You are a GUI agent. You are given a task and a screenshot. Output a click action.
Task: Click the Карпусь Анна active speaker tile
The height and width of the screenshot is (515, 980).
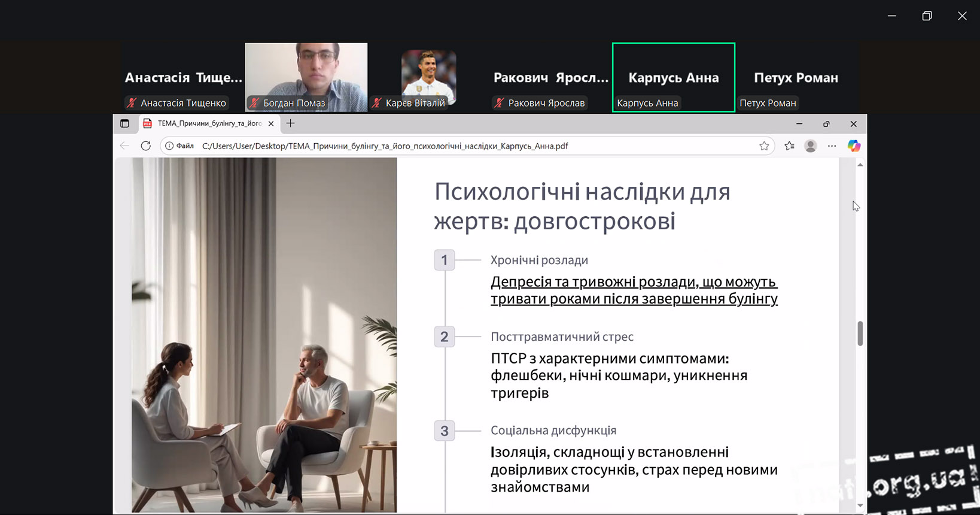pyautogui.click(x=673, y=77)
